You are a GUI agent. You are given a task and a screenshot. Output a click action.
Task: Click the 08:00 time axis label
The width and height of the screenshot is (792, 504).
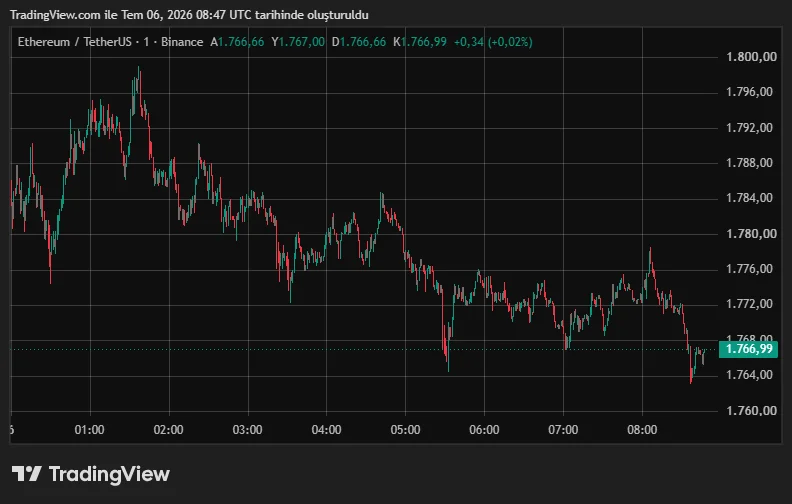[x=642, y=430]
